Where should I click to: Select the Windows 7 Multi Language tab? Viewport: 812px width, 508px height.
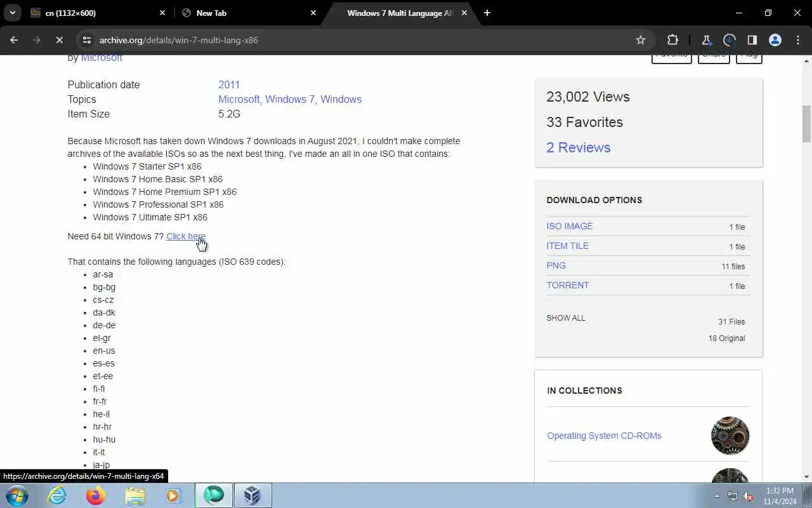(400, 13)
